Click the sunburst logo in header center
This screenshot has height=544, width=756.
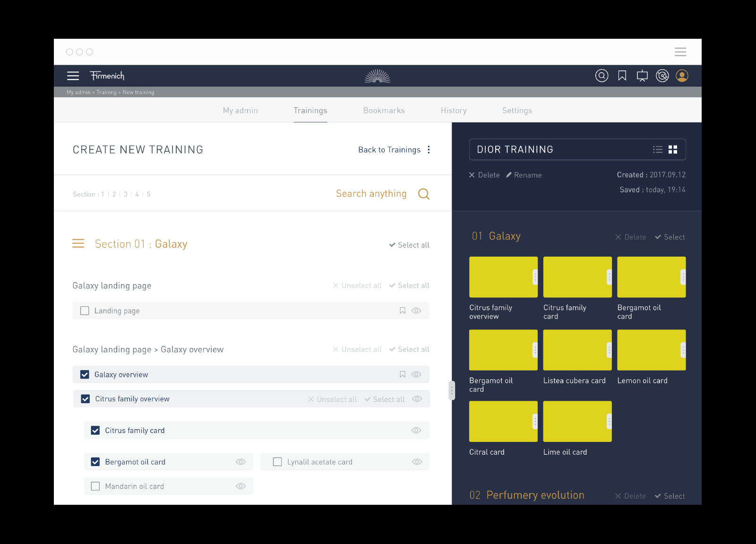[x=378, y=76]
